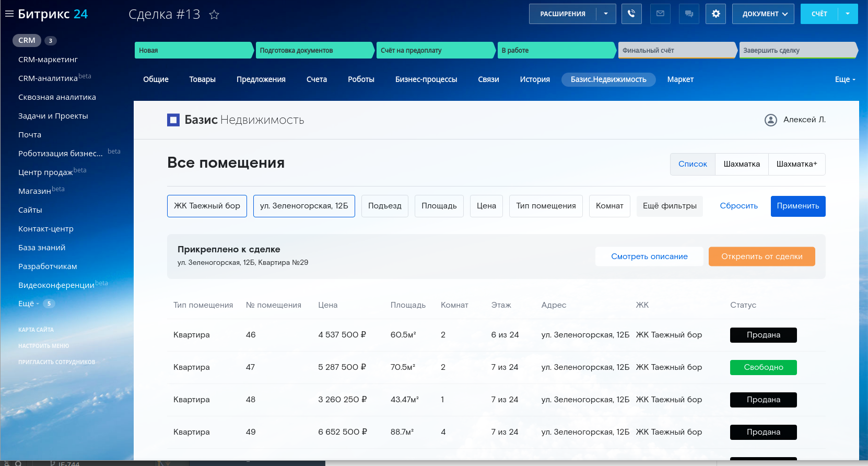Open settings gear icon
This screenshot has height=466, width=868.
[x=715, y=14]
